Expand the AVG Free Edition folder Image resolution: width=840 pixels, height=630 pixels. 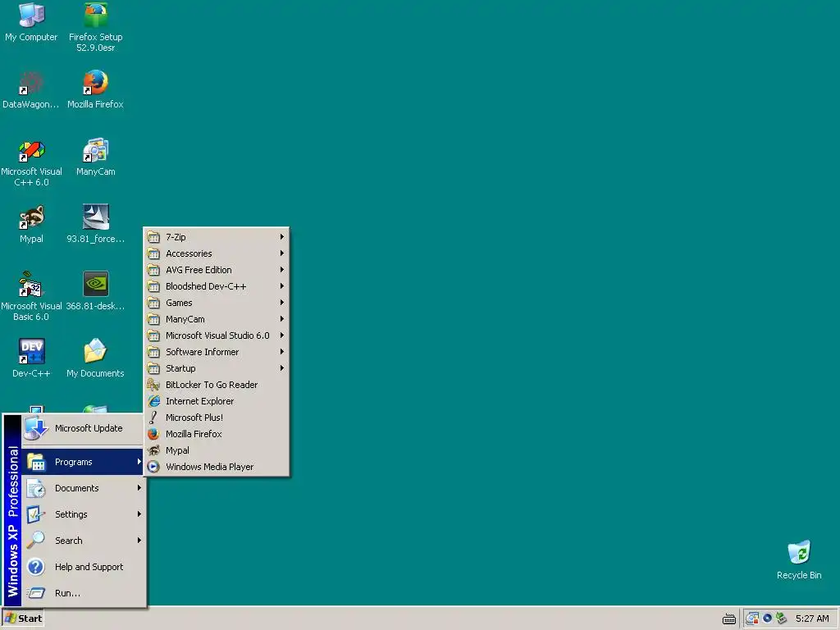[217, 270]
